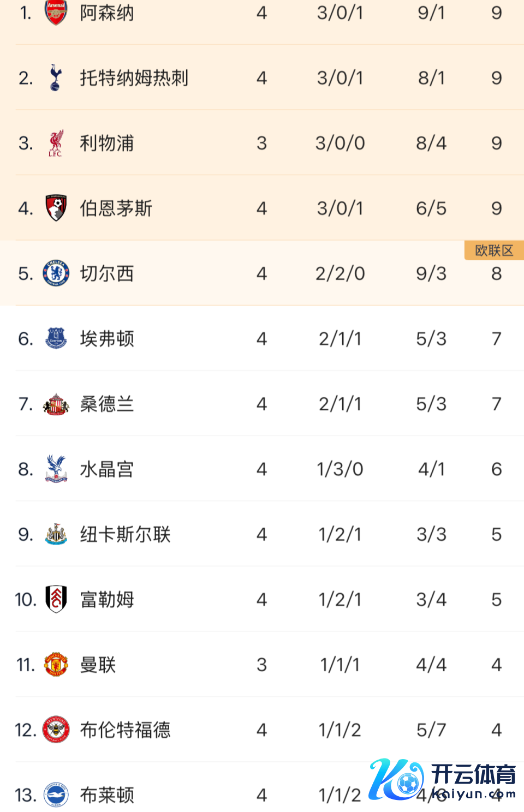Image resolution: width=524 pixels, height=812 pixels.
Task: Tap the Tottenham Hotspur crest icon
Action: (55, 77)
